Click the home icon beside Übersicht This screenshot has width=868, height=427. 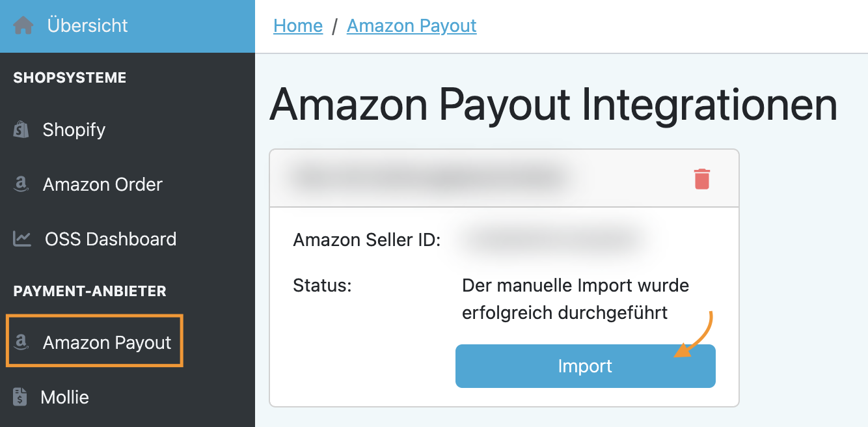23,26
